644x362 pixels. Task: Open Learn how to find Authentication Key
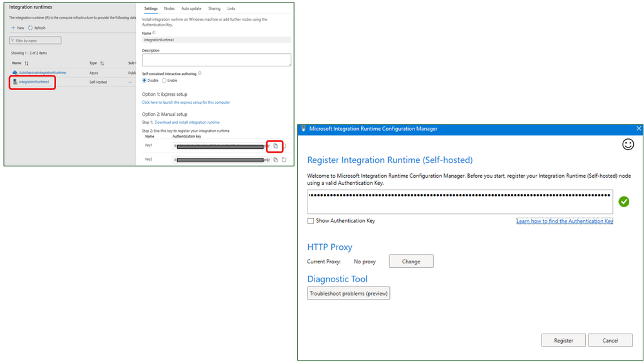click(x=565, y=221)
